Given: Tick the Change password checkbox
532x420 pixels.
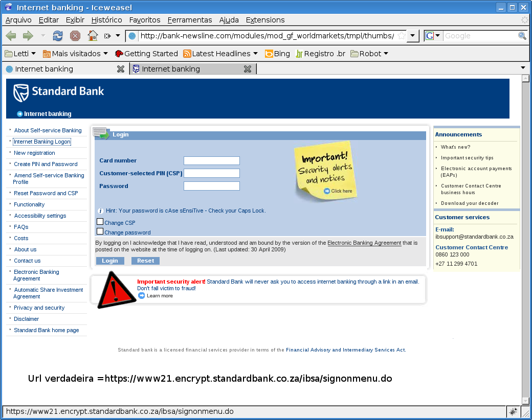Looking at the screenshot, I should (x=100, y=231).
